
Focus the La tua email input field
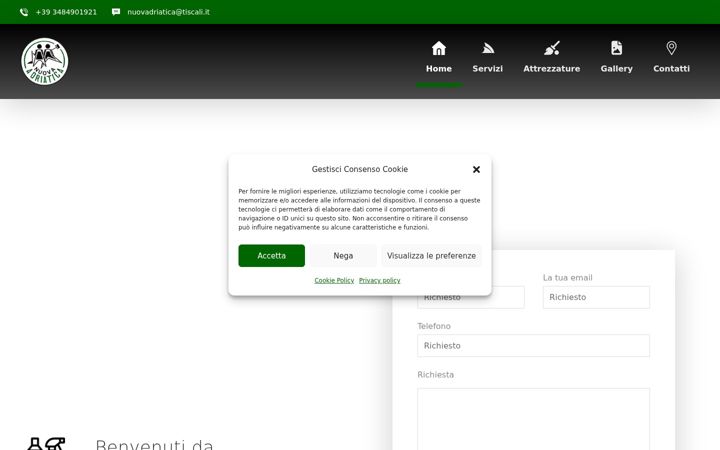tap(596, 297)
